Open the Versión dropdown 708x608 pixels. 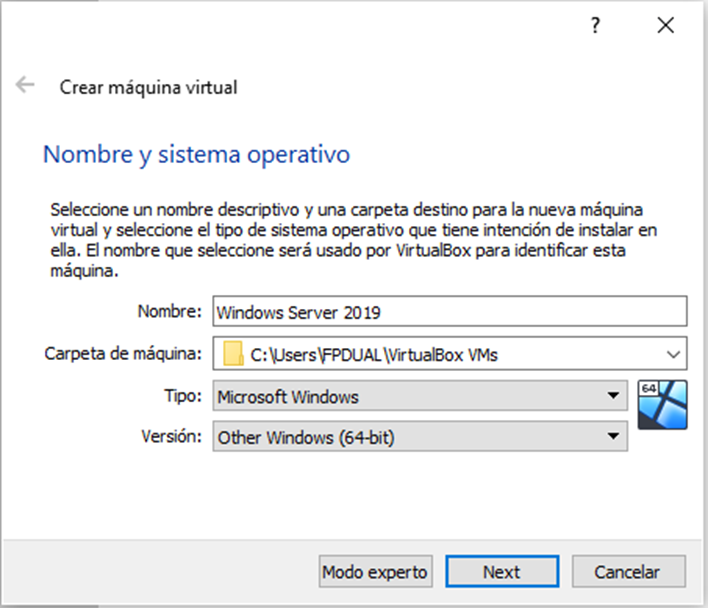pos(420,436)
